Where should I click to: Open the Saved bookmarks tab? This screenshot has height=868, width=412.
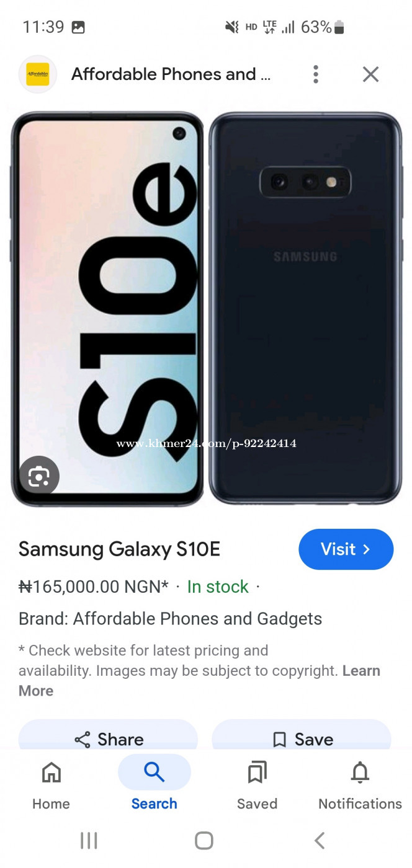coord(257,785)
